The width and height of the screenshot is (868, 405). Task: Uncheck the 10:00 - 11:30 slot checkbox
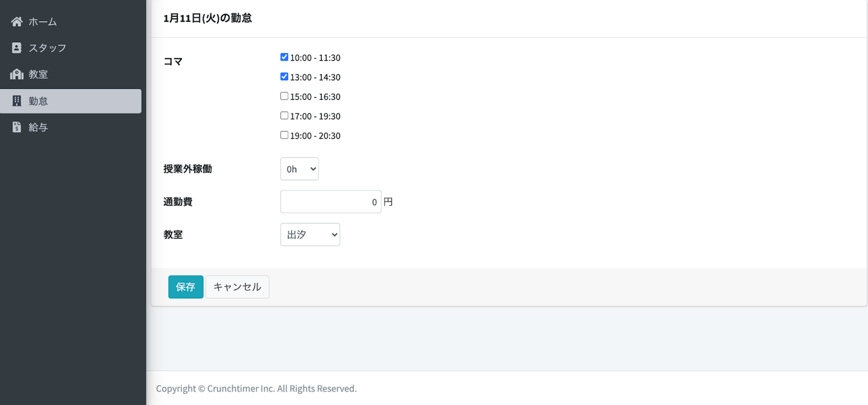[285, 57]
